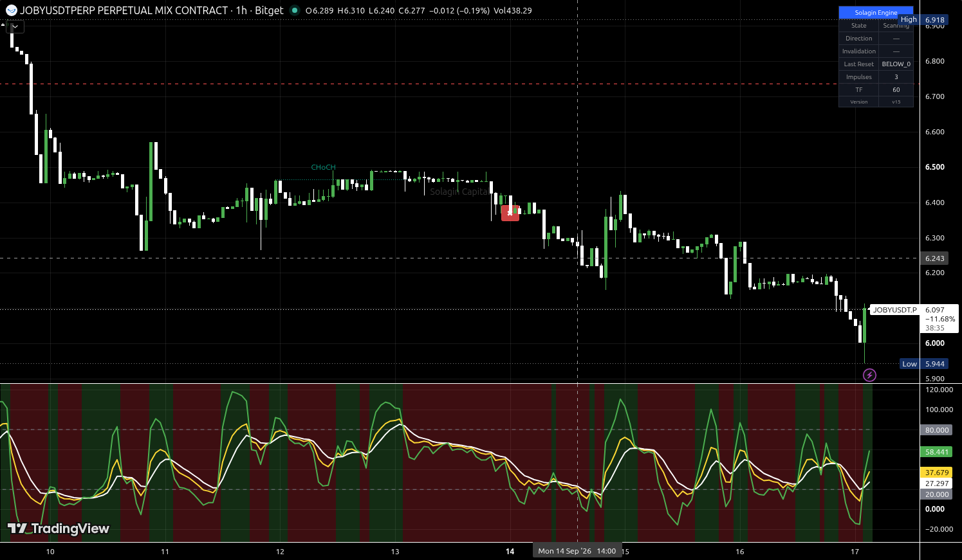962x560 pixels.
Task: Click the JOBYUSDT.P last price label
Action: (894, 310)
